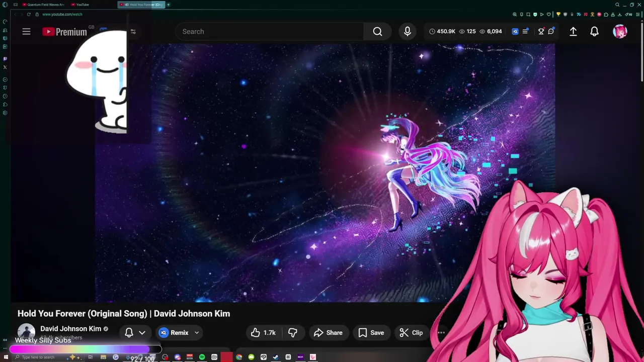Click the browser toolbar heart icon

549,15
